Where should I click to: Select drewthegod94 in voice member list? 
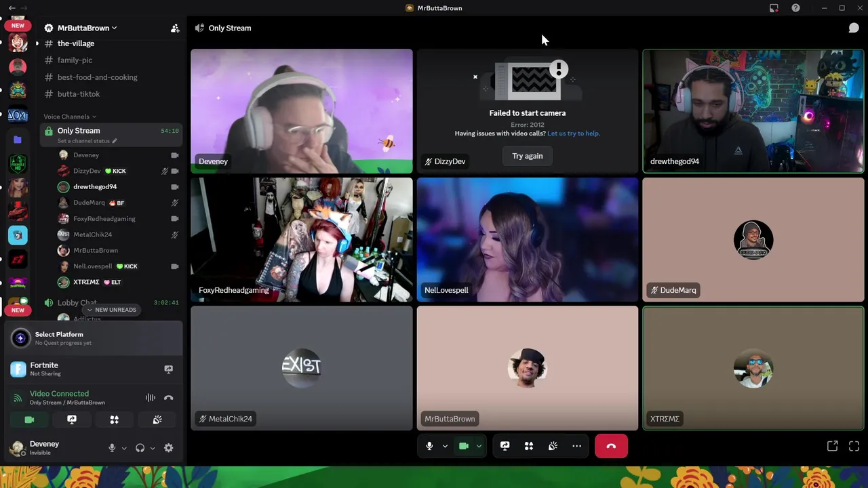point(94,187)
